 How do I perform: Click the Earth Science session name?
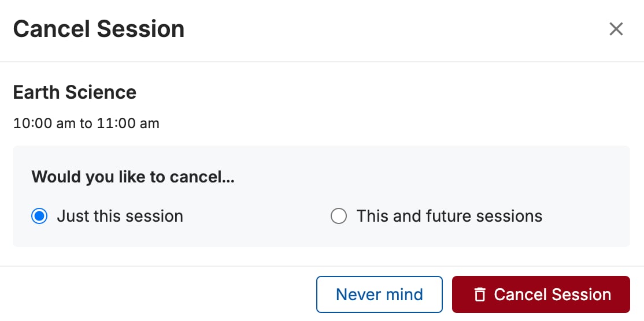click(x=75, y=92)
